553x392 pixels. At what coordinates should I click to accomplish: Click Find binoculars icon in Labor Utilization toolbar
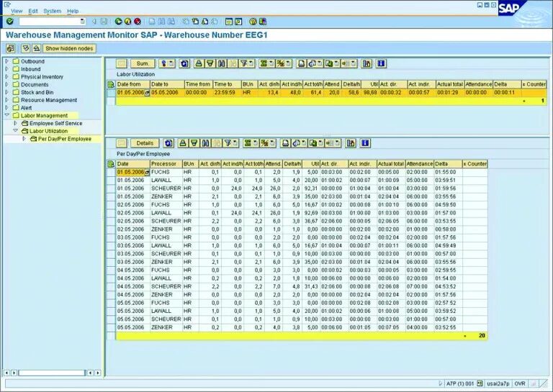point(222,63)
